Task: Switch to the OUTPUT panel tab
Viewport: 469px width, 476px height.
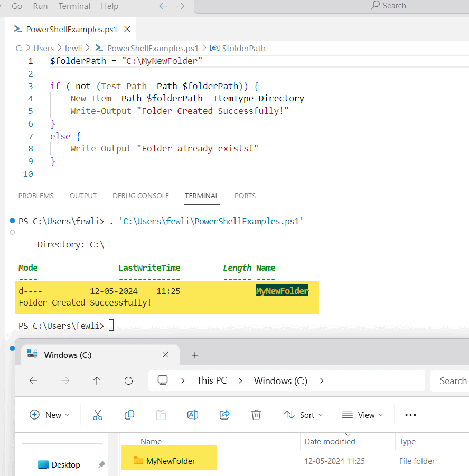Action: pos(83,196)
